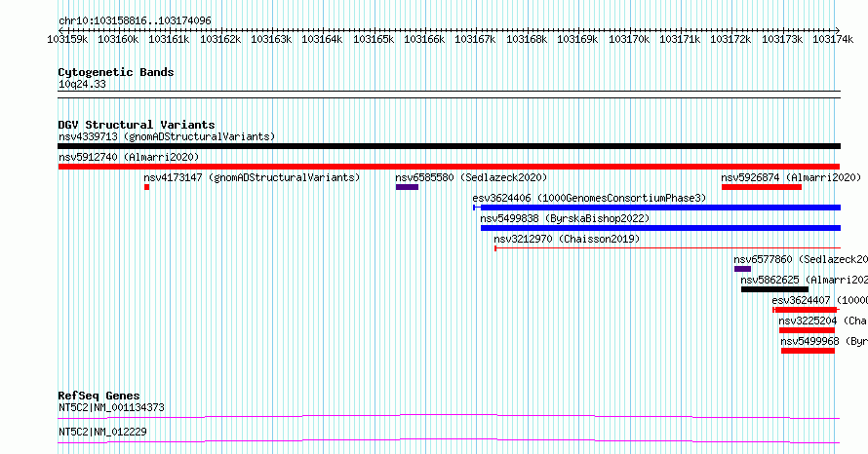Click the 103159k ruler tick label
This screenshot has width=868, height=454.
coord(67,39)
